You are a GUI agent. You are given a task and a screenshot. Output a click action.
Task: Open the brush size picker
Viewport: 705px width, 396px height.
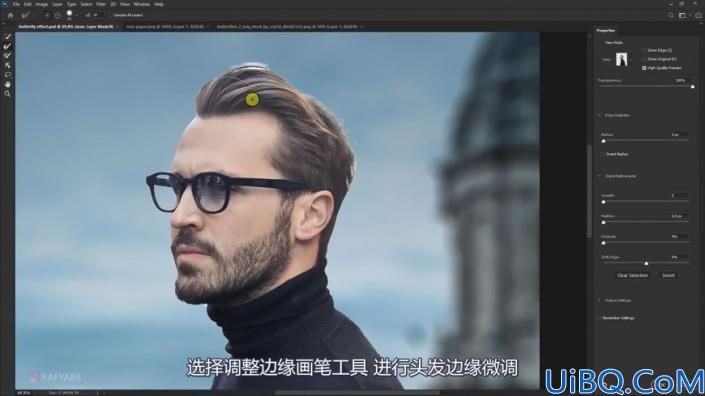tap(70, 15)
